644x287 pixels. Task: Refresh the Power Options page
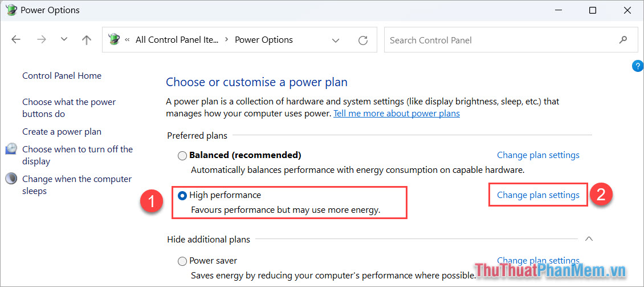point(362,41)
